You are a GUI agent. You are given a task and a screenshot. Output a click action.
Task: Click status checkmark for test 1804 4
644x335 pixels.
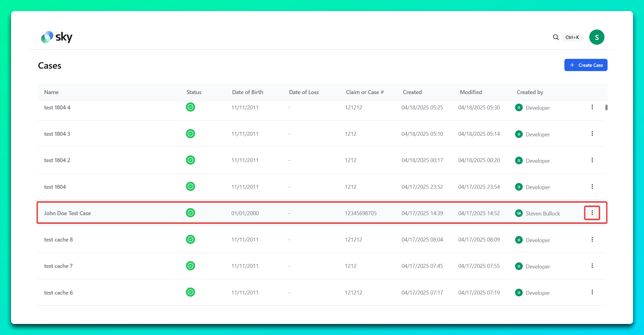190,107
